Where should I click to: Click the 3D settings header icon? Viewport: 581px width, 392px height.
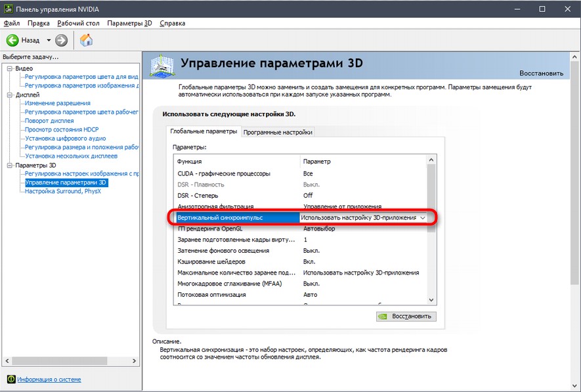(162, 66)
